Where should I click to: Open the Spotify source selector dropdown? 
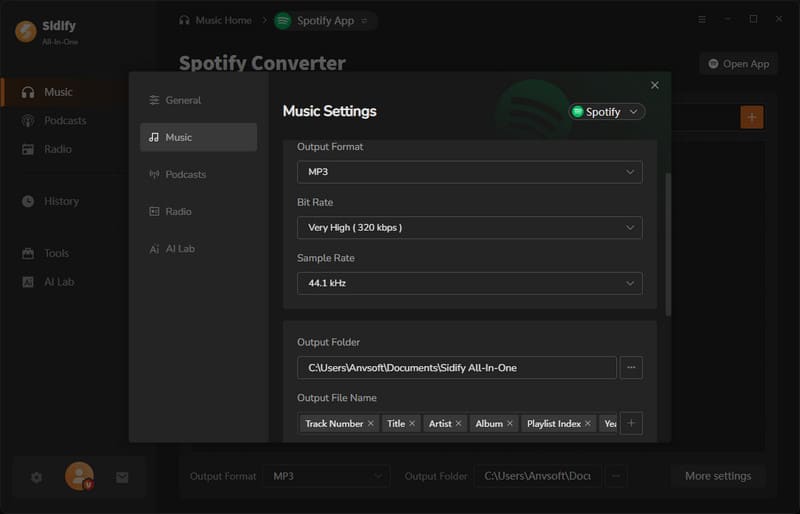click(606, 112)
